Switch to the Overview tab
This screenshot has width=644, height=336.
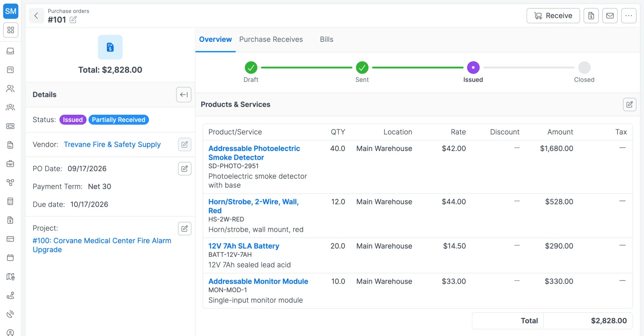(x=215, y=39)
